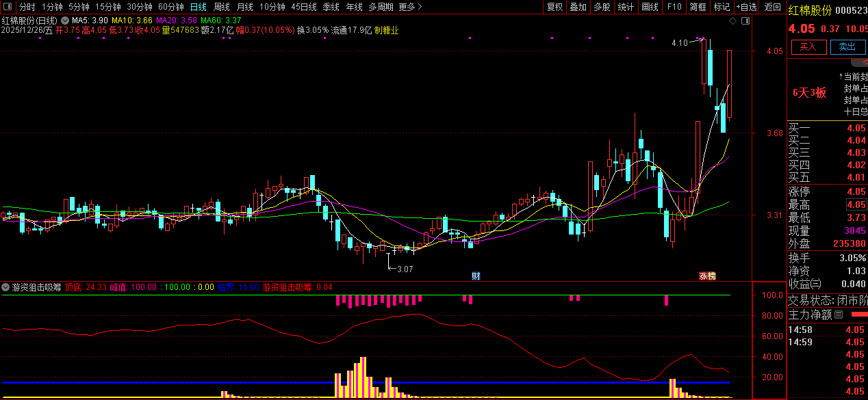Open F10 company information

pyautogui.click(x=674, y=7)
